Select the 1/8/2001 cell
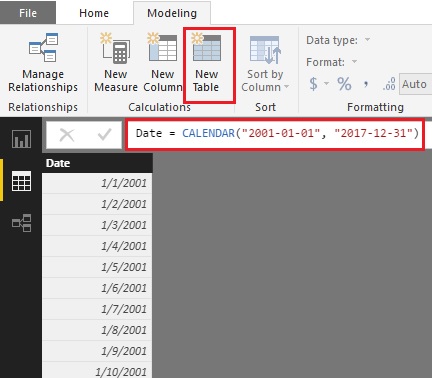 coord(97,330)
